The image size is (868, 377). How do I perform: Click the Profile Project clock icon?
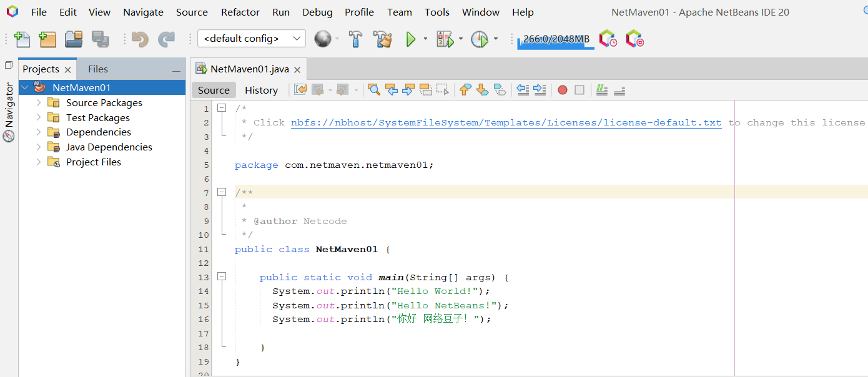click(480, 39)
